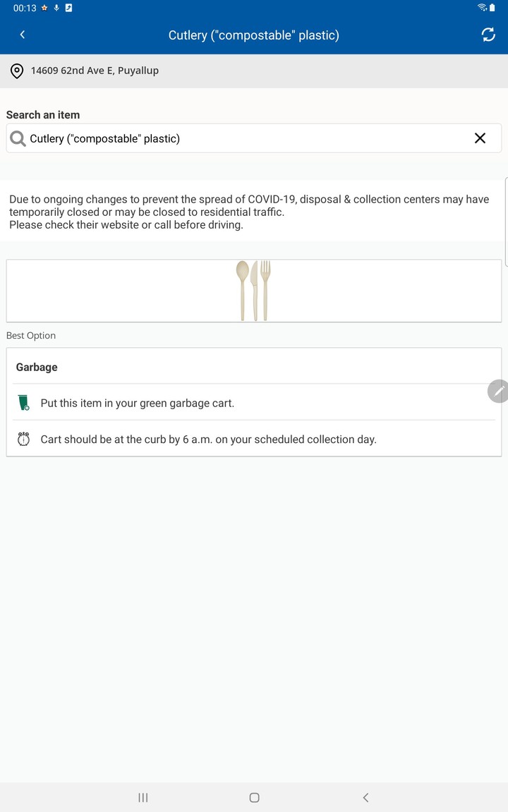
Task: Tap the 14609 62nd Ave E address
Action: coord(95,71)
